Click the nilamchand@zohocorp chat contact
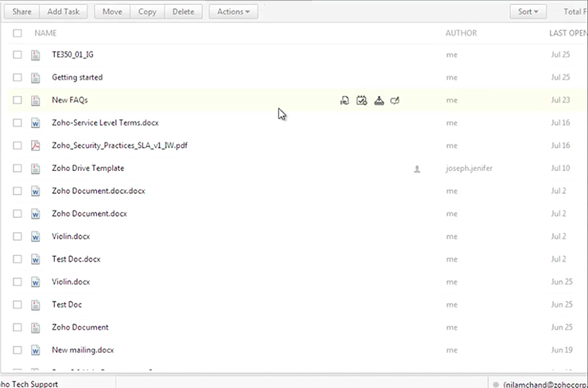 [x=539, y=382]
